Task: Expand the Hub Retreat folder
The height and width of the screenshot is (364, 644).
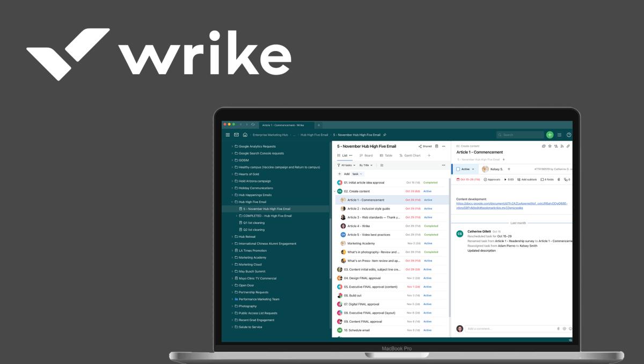Action: click(x=232, y=236)
